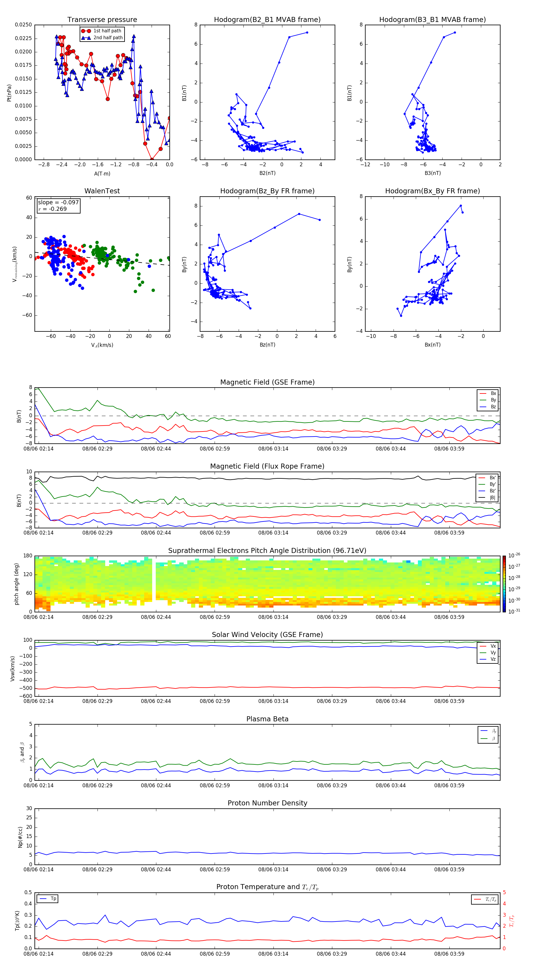Select '2nd half path' legend entry

(x=102, y=38)
